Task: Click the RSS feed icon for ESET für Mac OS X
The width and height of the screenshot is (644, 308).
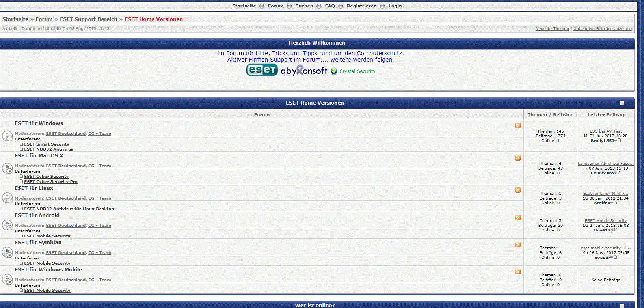Action: coord(518,158)
